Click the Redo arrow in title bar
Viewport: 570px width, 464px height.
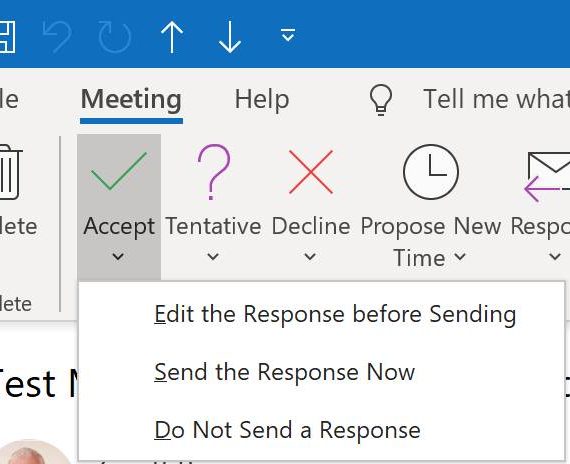pyautogui.click(x=115, y=37)
